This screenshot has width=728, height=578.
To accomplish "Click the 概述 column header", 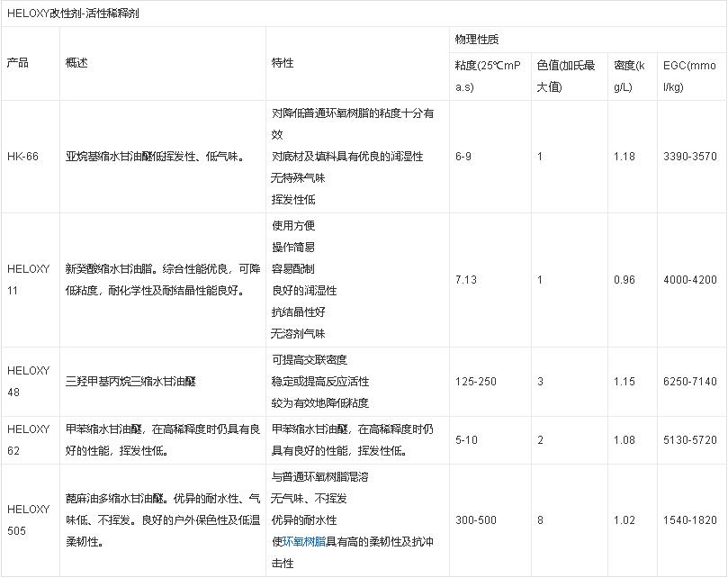I will coord(76,63).
